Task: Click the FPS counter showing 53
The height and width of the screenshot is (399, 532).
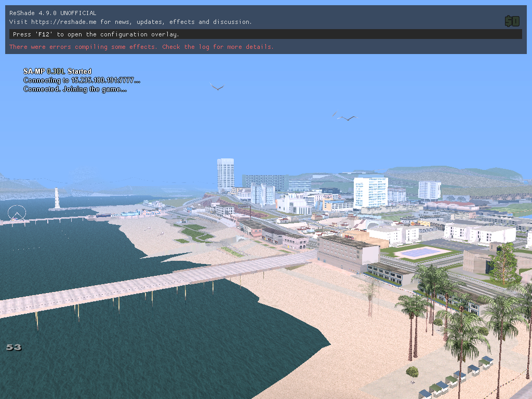Action: tap(14, 347)
